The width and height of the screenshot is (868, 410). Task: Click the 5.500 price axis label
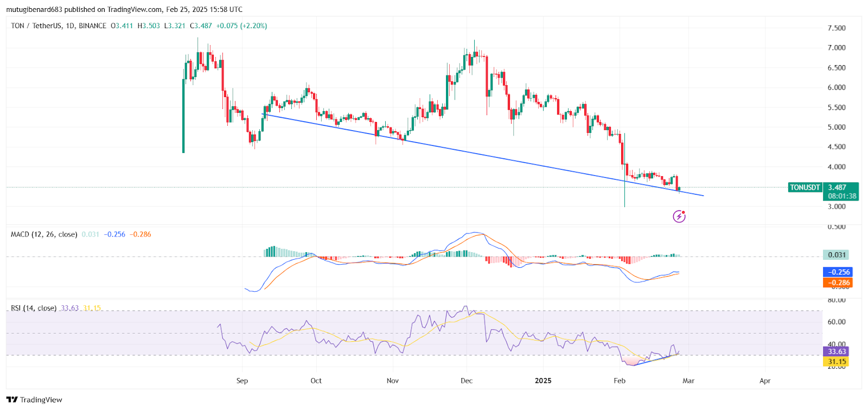click(837, 107)
